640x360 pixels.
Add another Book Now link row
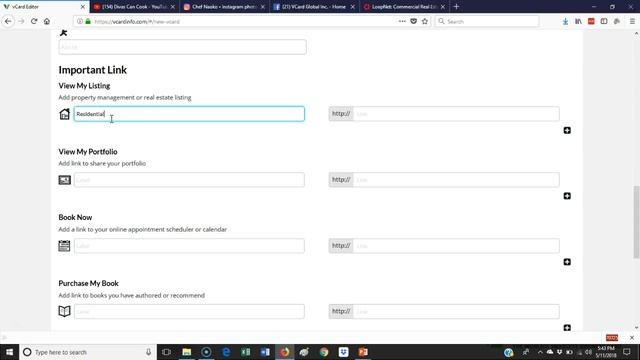(x=567, y=262)
